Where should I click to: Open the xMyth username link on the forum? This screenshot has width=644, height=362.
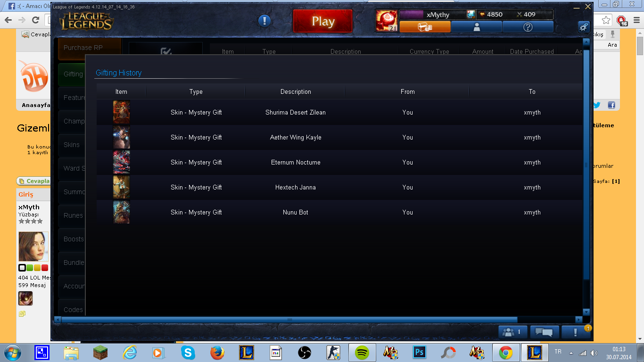click(29, 207)
